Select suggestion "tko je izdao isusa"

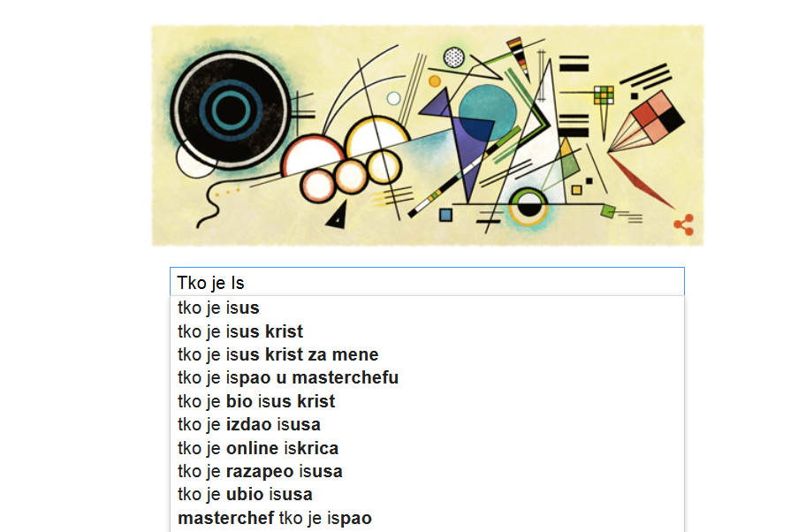click(x=249, y=424)
